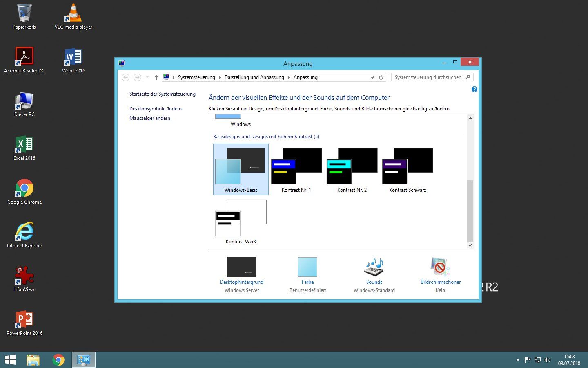
Task: Select the IrfanView desktop shortcut
Action: (24, 279)
